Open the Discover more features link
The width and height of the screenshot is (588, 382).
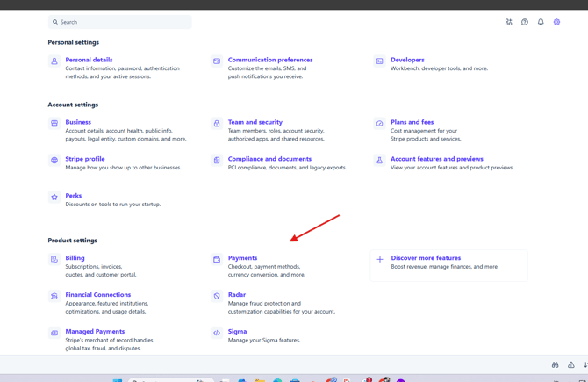tap(426, 258)
